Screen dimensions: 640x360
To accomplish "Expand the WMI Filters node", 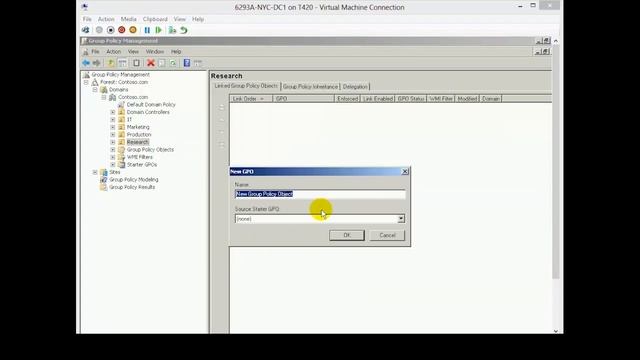I will 113,157.
